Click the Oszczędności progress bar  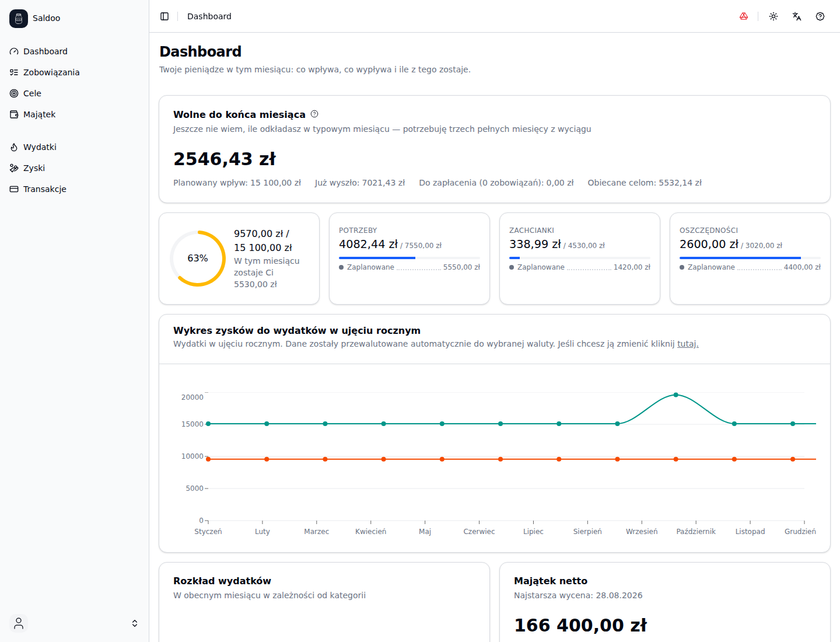coord(750,257)
